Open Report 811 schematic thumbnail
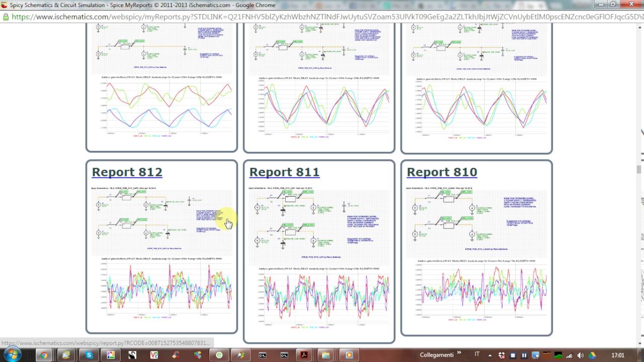 point(319,225)
